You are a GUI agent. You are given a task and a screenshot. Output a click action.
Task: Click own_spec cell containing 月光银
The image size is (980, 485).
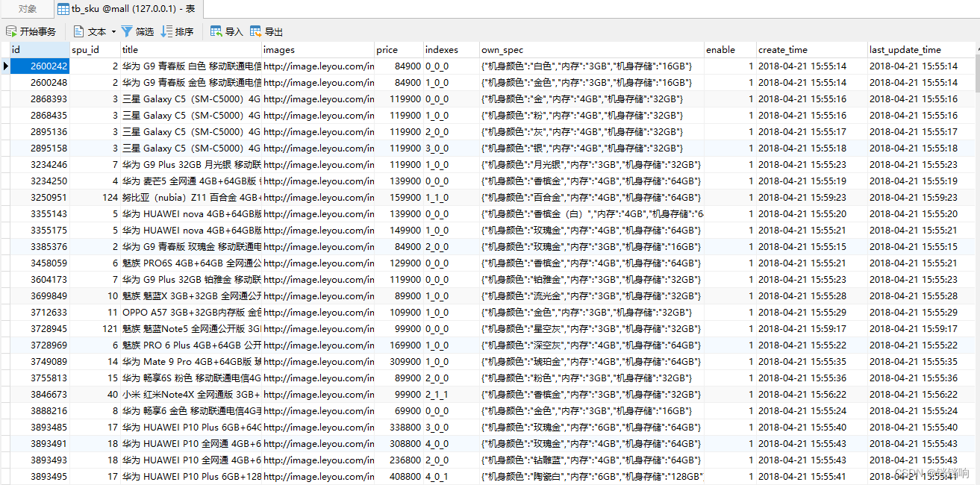pyautogui.click(x=592, y=164)
